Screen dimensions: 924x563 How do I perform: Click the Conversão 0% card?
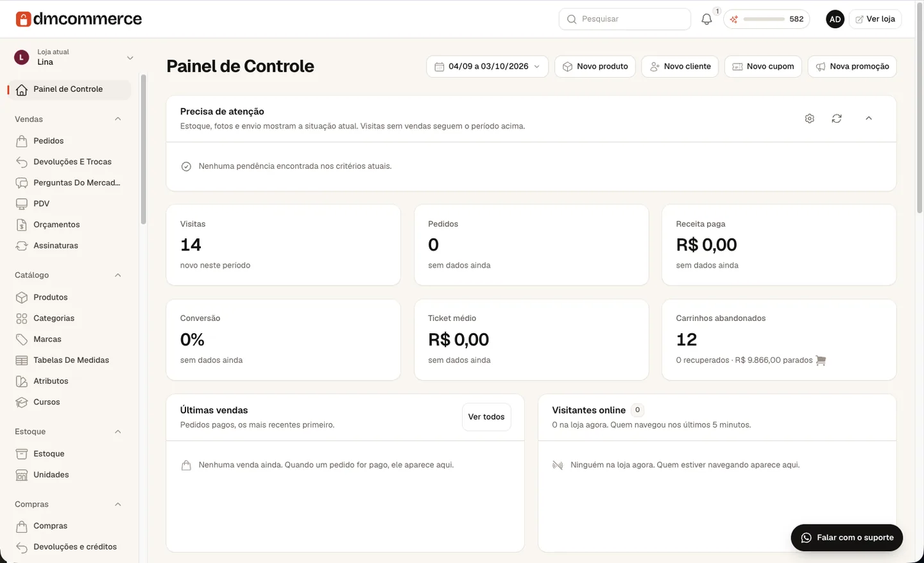[283, 340]
